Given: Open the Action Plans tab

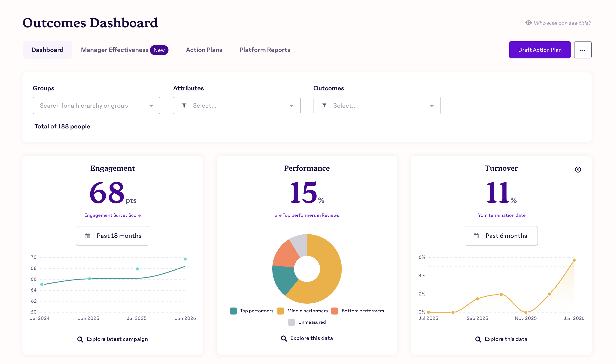Looking at the screenshot, I should 204,50.
